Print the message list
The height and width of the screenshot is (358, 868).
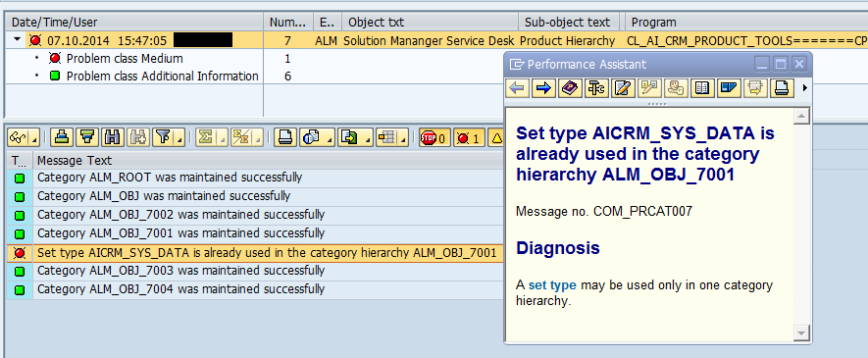(284, 136)
